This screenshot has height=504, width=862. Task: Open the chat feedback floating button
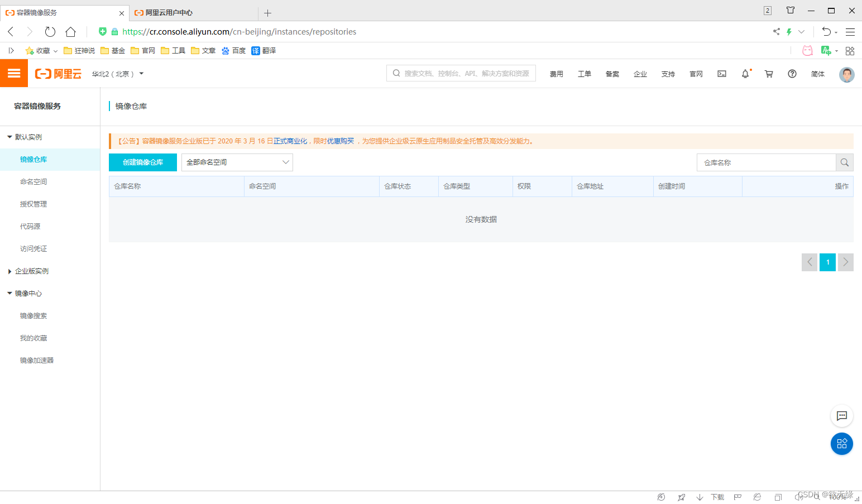(x=842, y=416)
